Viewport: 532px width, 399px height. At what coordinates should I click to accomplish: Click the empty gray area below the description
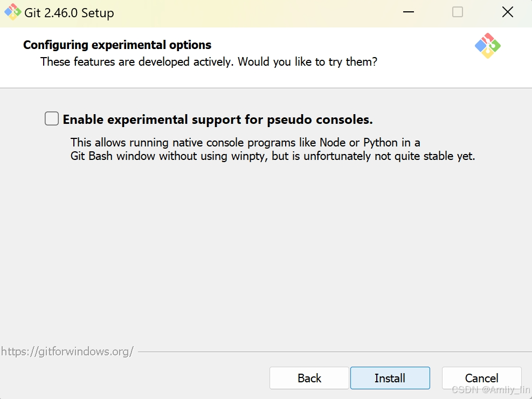266,251
